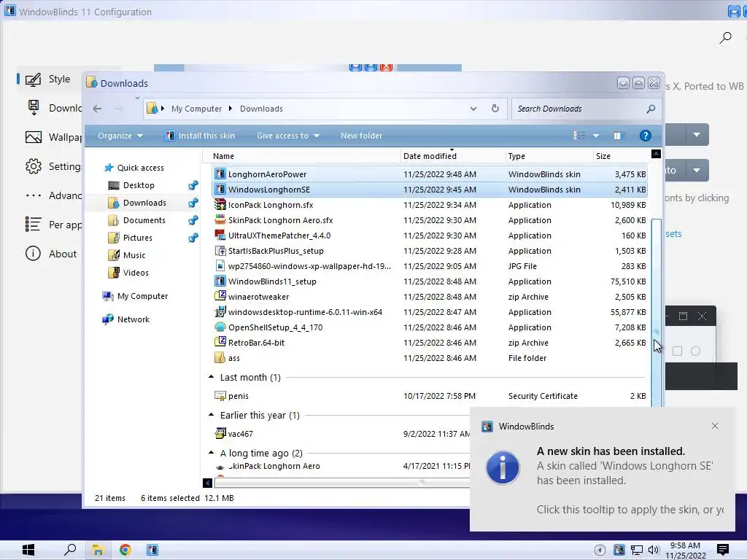Screen dimensions: 747x560
Task: Expand the address bar history dropdown
Action: pyautogui.click(x=473, y=109)
